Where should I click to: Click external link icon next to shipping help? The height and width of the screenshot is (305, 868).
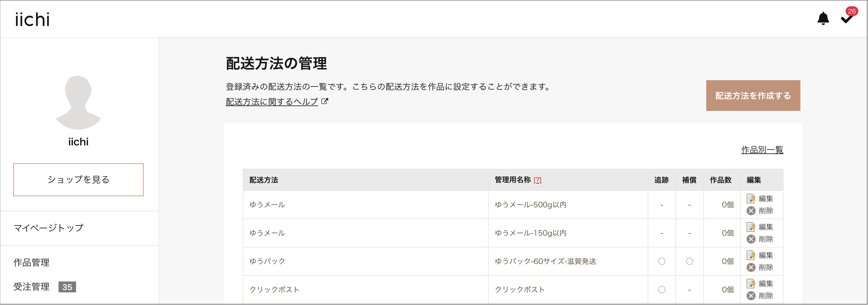[x=324, y=101]
